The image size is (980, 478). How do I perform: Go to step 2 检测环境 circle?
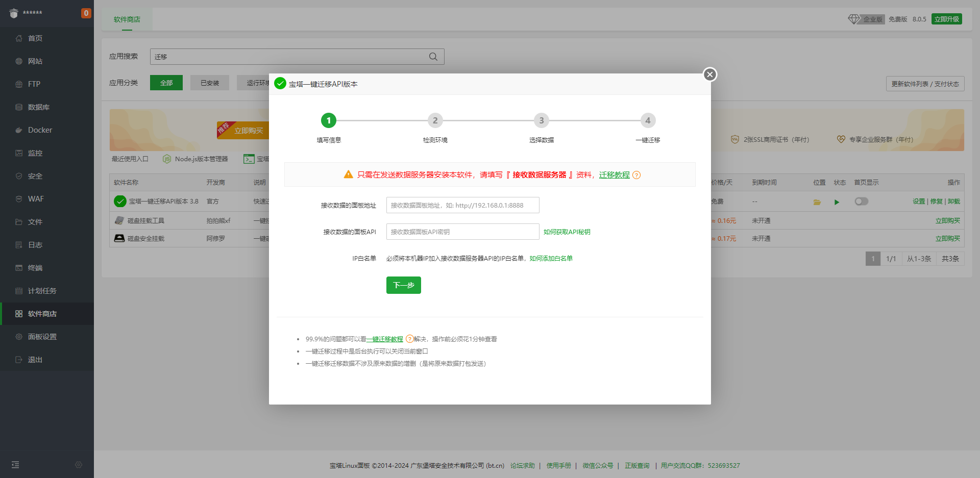tap(435, 120)
